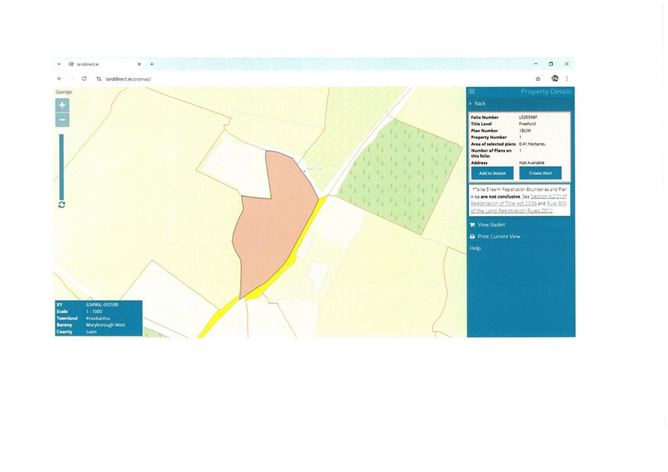Image resolution: width=668 pixels, height=472 pixels.
Task: Click the map refresh/reset icon below zoom slider
Action: pos(62,204)
